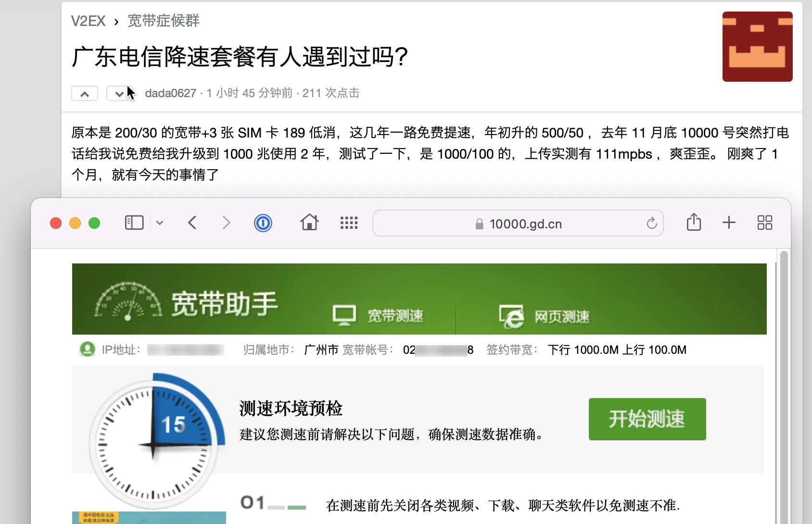This screenshot has width=812, height=524.
Task: Open the Share icon in toolbar
Action: (694, 222)
